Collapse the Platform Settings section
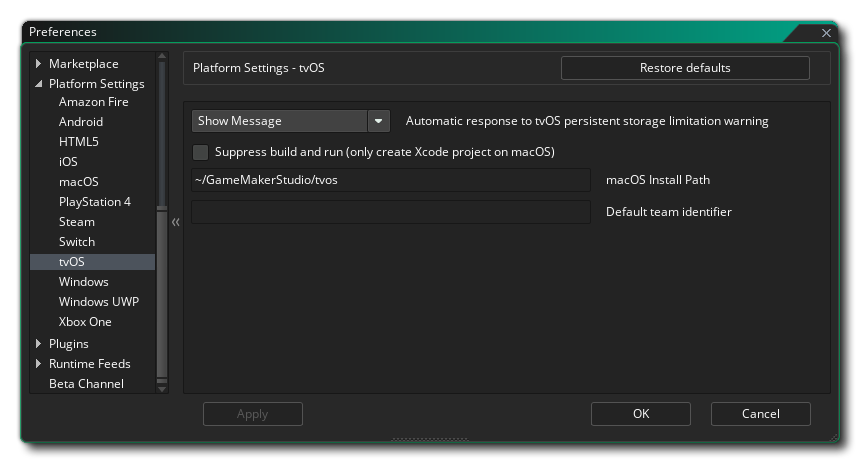860x463 pixels. 39,84
